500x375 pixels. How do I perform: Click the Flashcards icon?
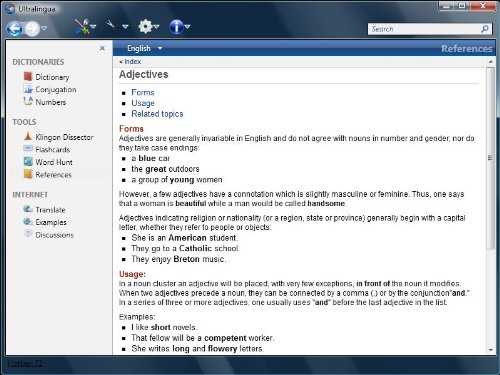pyautogui.click(x=28, y=148)
